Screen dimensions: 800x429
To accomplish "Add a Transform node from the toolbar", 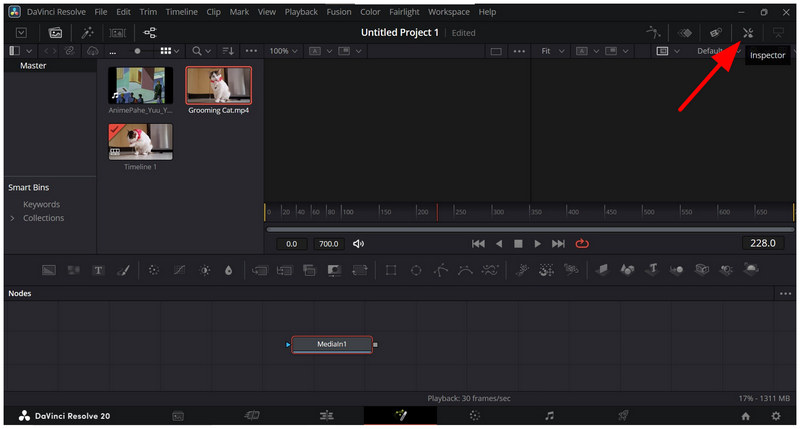I will (360, 270).
